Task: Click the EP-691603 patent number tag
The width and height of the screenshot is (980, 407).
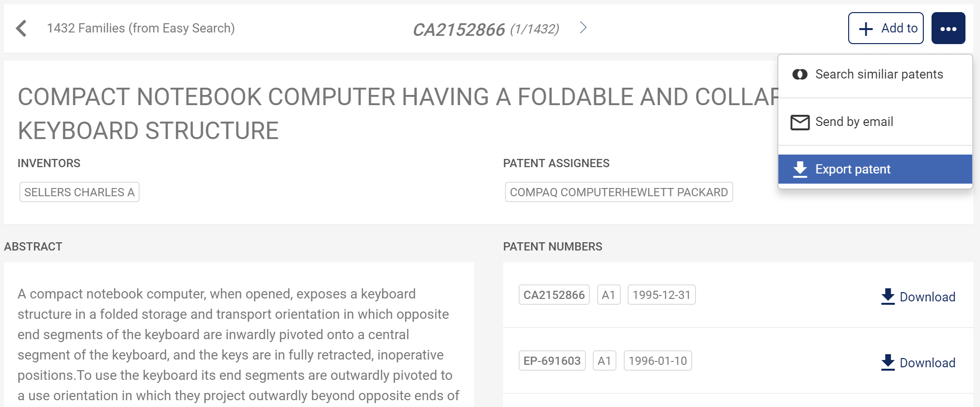Action: point(552,361)
